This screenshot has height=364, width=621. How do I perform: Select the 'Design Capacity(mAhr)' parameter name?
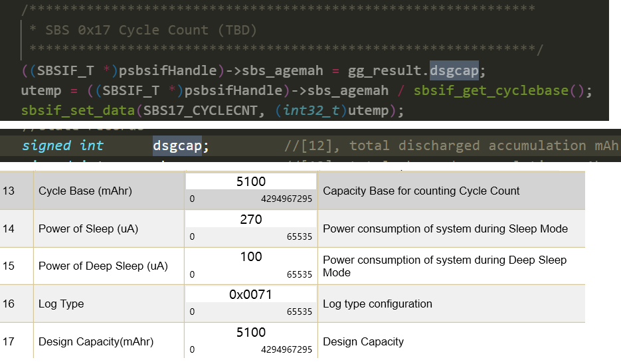tap(96, 341)
